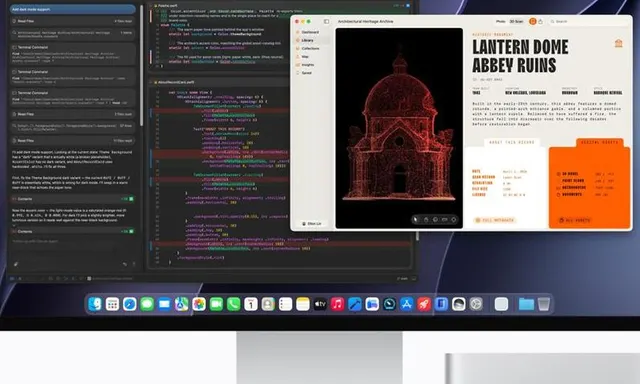Open System Settings from the Dock

[x=476, y=304]
